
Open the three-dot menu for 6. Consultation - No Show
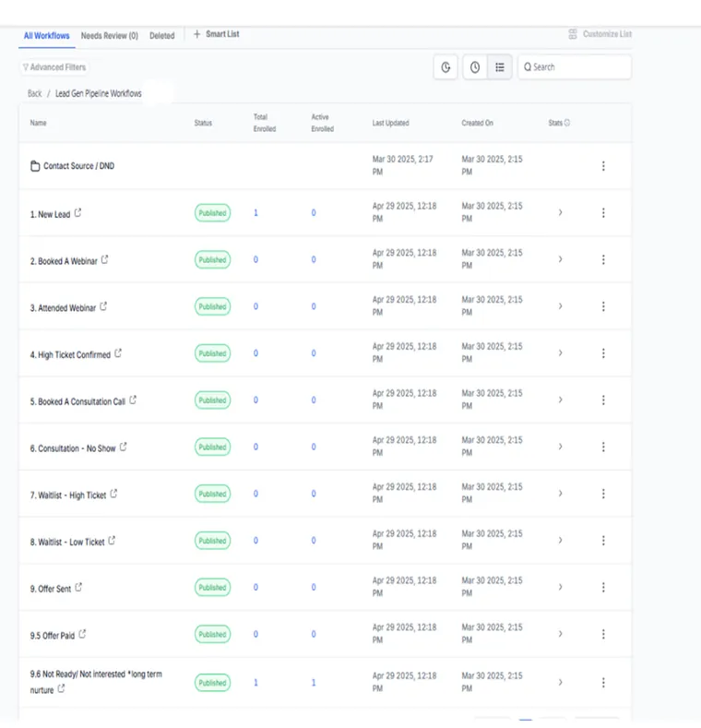603,447
